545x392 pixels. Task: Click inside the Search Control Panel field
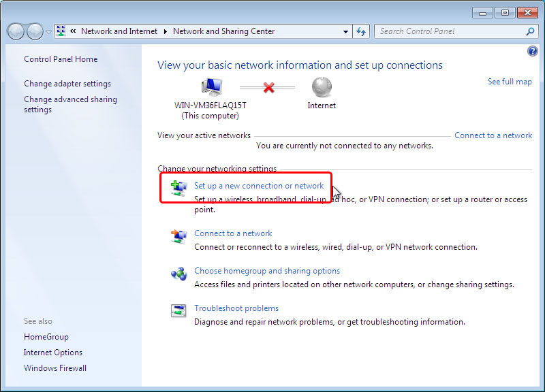pos(450,31)
